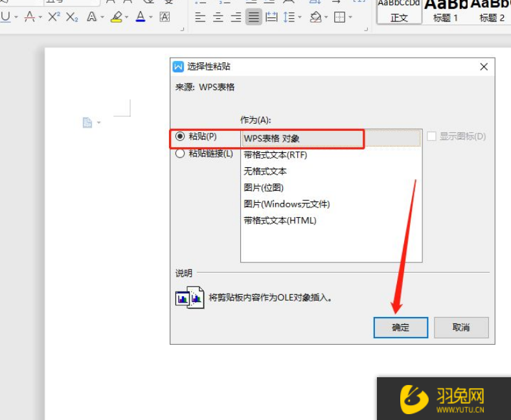This screenshot has width=511, height=420.
Task: Select 无格式文本 in list
Action: 332,171
